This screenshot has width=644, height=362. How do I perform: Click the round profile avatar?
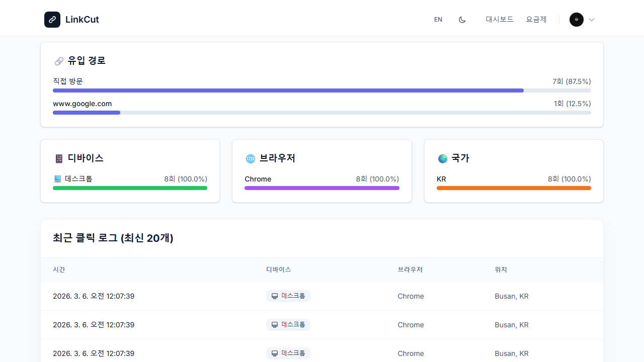click(577, 20)
